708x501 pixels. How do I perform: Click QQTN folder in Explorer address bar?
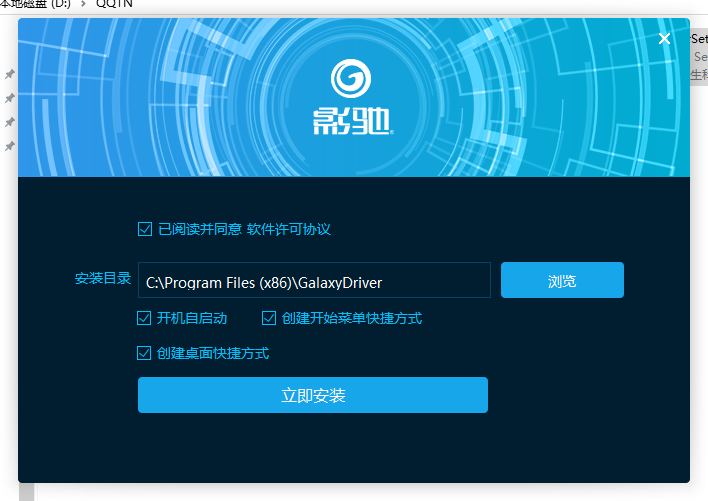click(114, 4)
